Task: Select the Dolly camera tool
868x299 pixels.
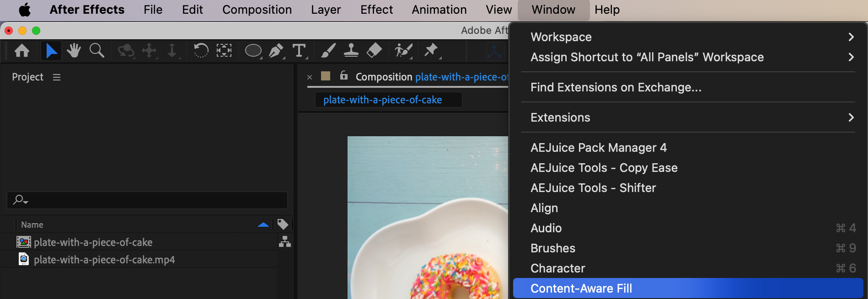Action: coord(172,50)
